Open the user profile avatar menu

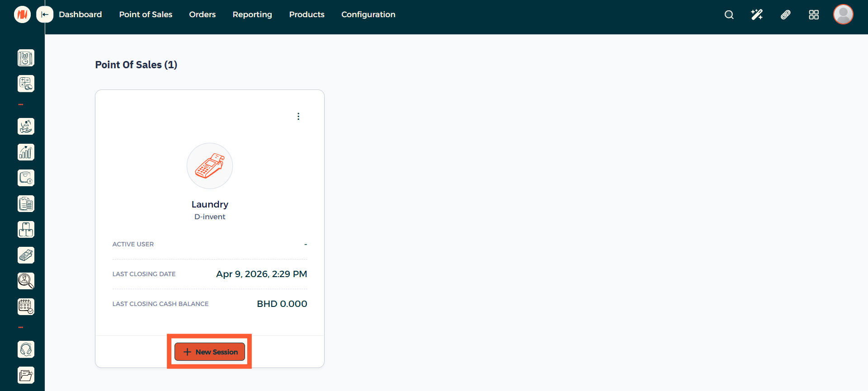point(843,14)
